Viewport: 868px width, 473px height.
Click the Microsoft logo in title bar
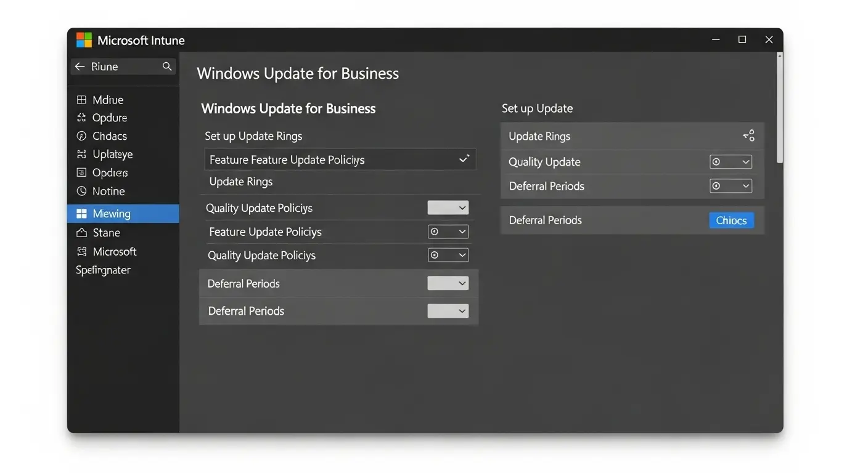pos(84,40)
